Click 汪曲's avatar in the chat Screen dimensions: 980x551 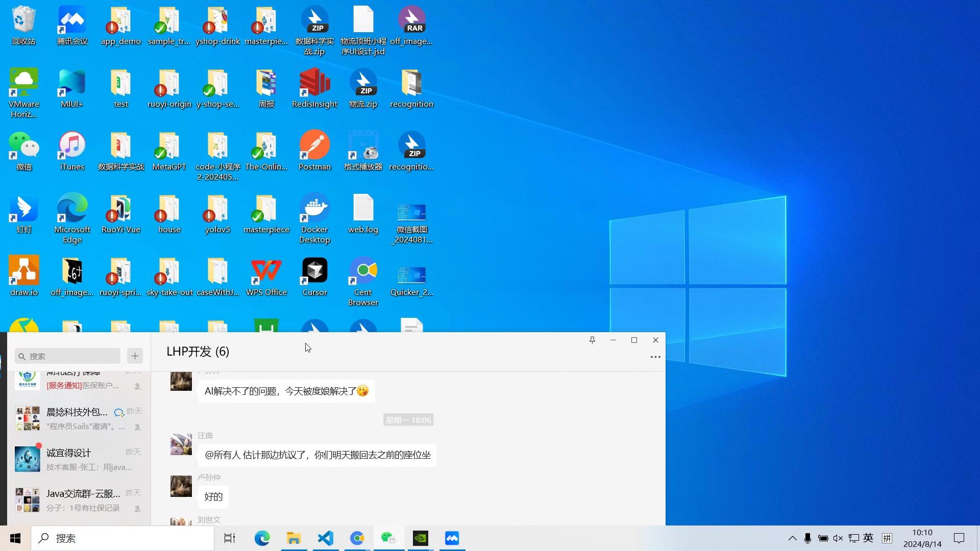point(181,444)
